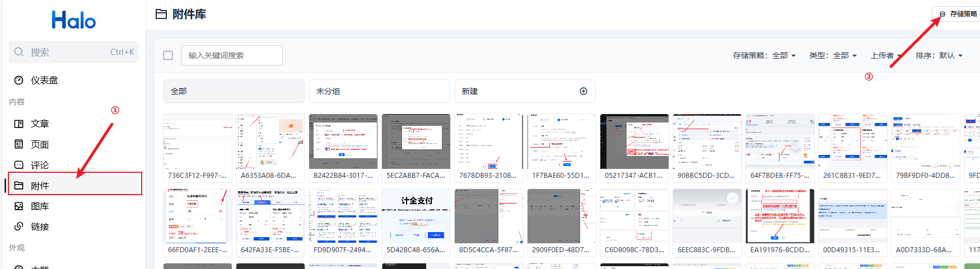Click the 搜索 Ctrl+K search box

point(74,52)
